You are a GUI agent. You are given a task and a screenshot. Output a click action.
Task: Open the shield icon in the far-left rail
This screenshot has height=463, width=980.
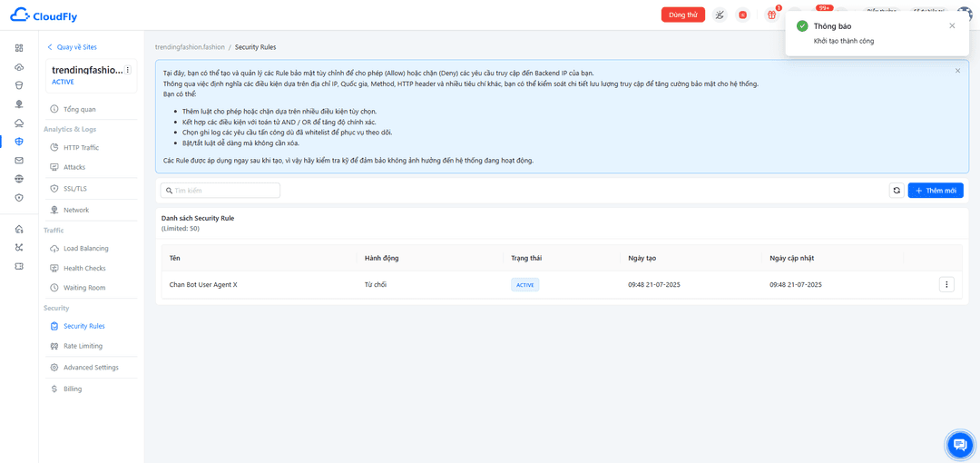(x=19, y=198)
